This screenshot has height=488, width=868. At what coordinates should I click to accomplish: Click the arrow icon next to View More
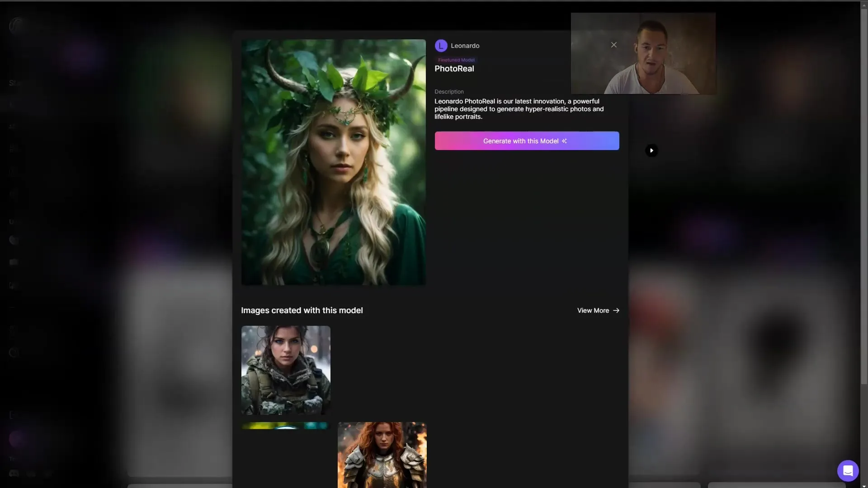pos(616,310)
